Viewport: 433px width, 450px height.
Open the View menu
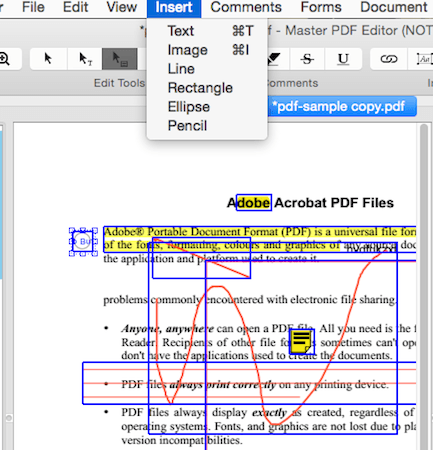point(122,7)
